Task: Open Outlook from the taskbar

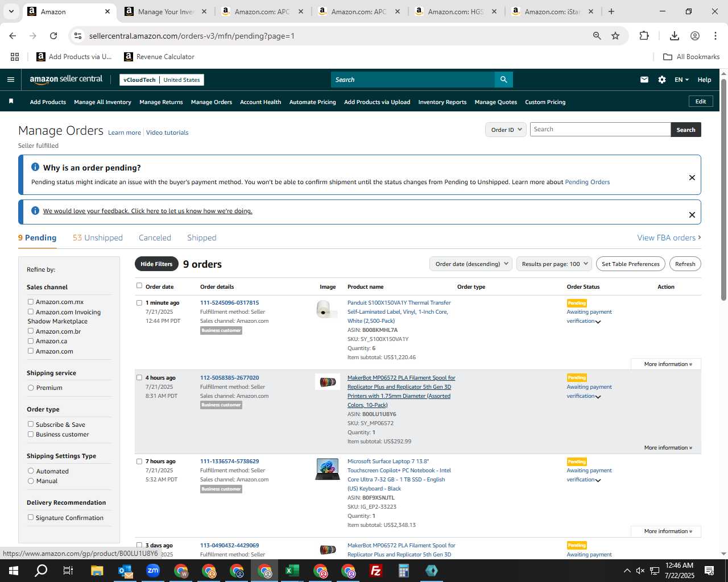Action: coord(125,571)
